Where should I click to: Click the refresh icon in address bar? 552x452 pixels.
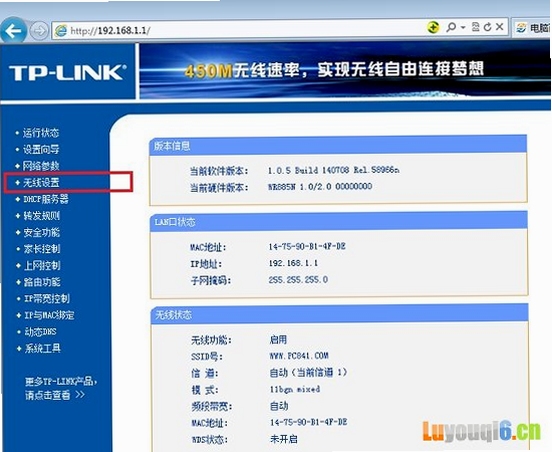coord(487,27)
